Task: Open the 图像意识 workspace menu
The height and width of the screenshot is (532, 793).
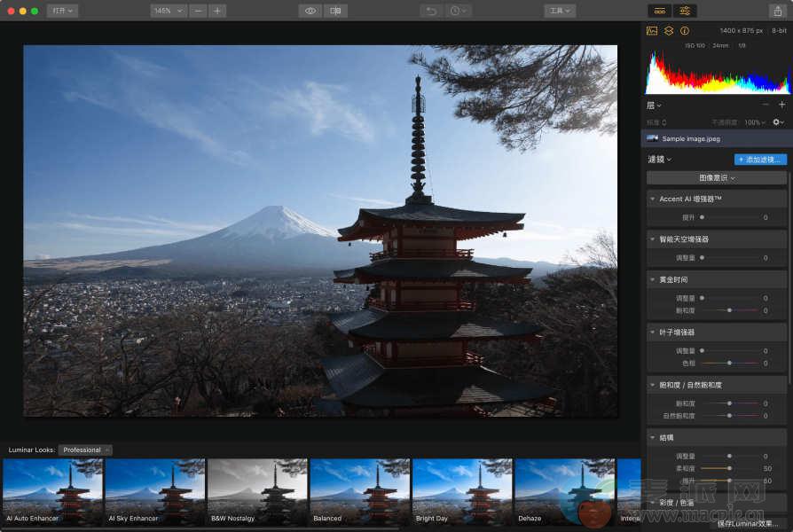Action: pos(717,177)
